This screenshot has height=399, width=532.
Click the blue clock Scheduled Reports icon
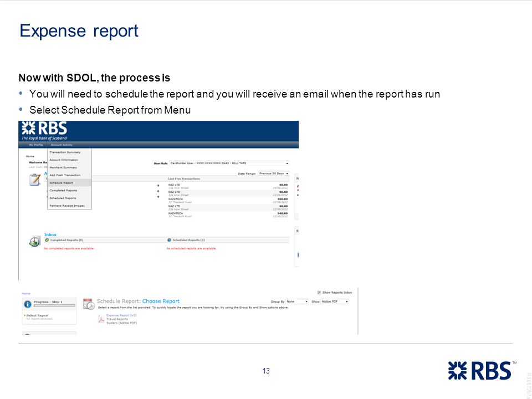coord(170,240)
